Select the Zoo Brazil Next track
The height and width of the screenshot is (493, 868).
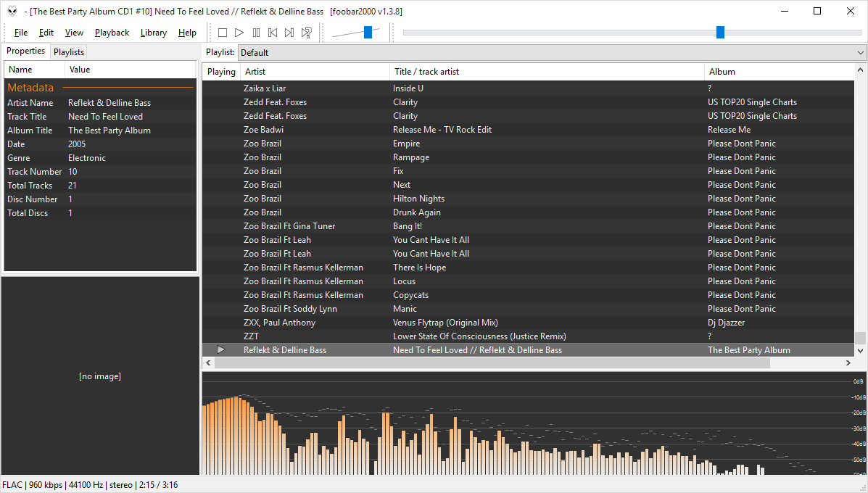(x=528, y=185)
